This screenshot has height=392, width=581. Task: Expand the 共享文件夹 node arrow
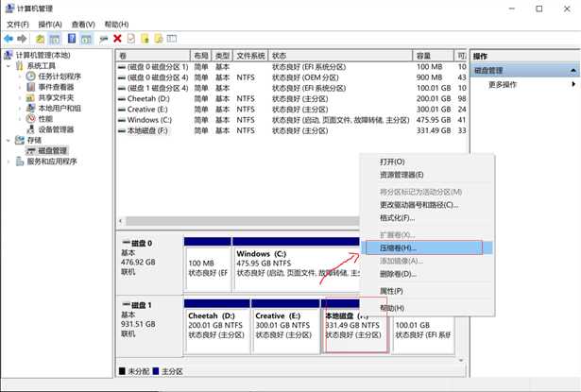[20, 98]
